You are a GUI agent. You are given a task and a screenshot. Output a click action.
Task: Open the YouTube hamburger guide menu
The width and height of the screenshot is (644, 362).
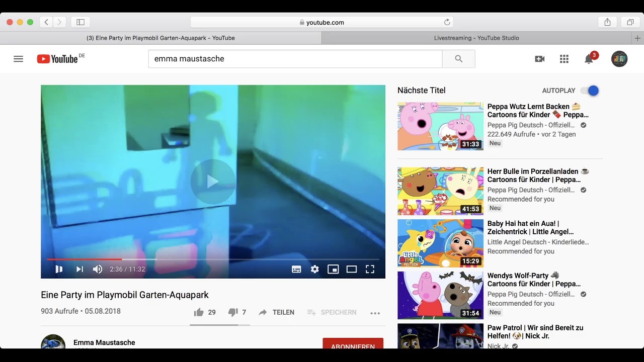click(x=18, y=59)
